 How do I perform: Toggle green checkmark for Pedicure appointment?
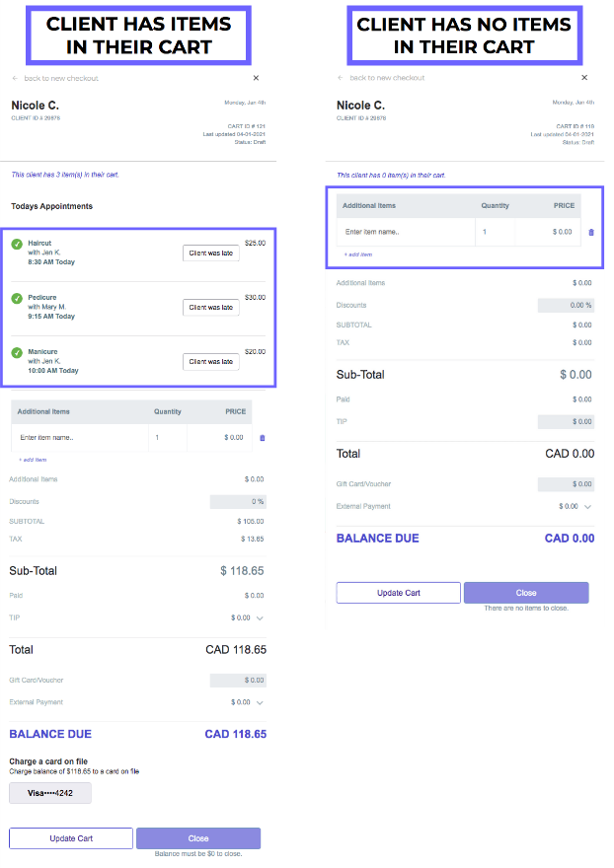(x=17, y=298)
